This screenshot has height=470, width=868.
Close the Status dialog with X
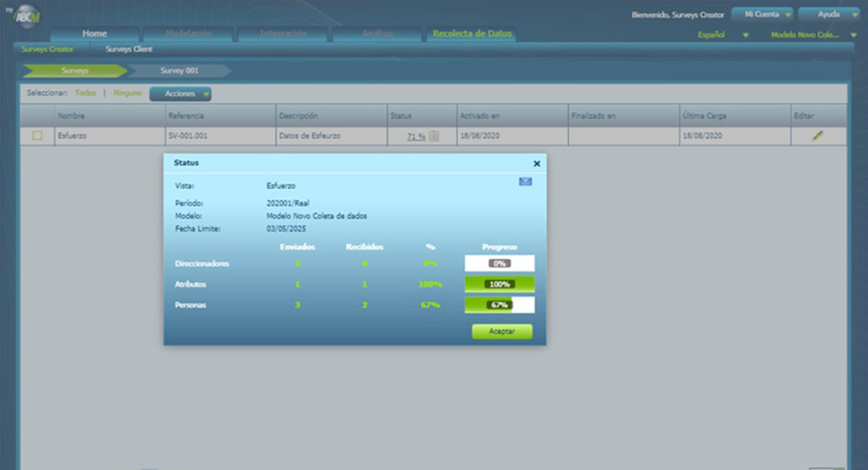537,164
